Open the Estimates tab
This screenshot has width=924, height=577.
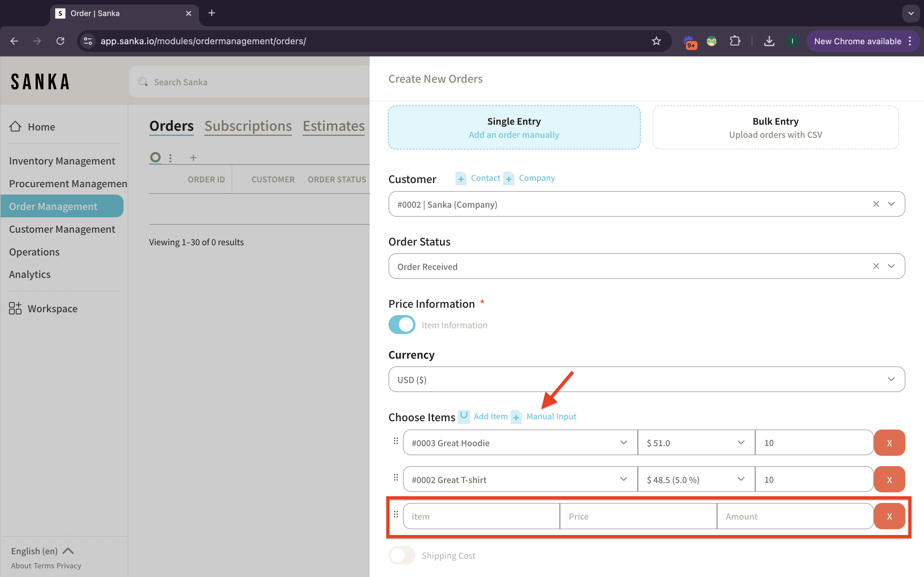(333, 126)
